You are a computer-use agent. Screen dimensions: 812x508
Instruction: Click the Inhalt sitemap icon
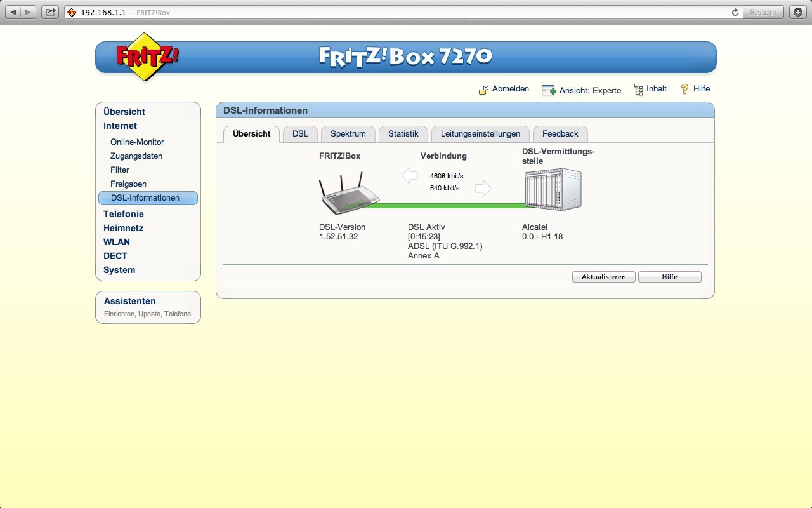[x=638, y=90]
